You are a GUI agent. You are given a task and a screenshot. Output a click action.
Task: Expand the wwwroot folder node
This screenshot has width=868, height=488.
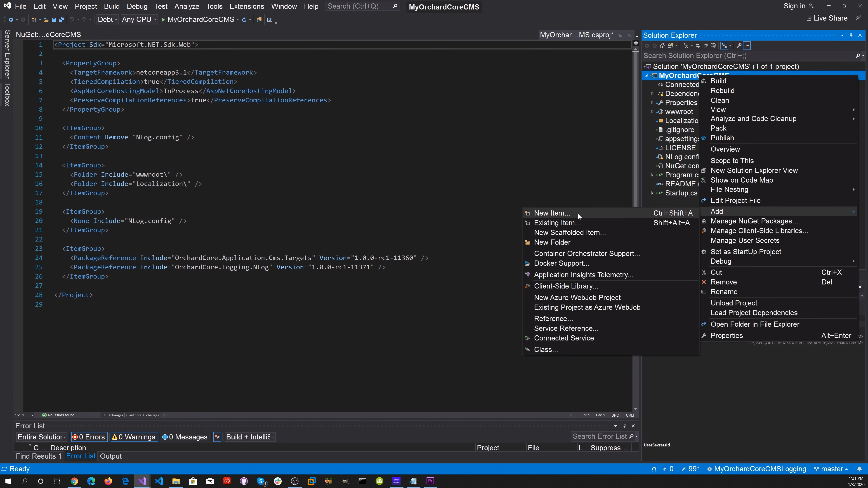(652, 112)
